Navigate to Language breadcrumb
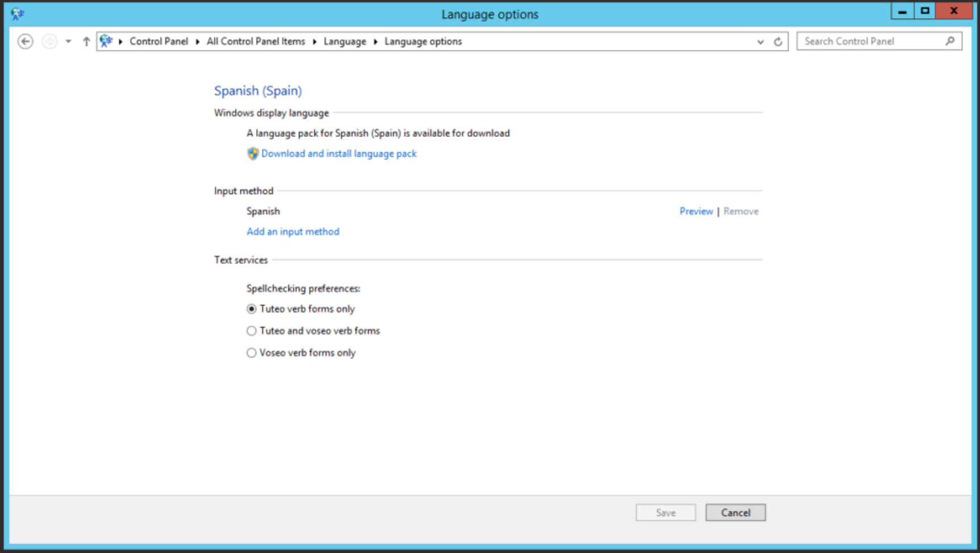Image resolution: width=980 pixels, height=553 pixels. 345,41
